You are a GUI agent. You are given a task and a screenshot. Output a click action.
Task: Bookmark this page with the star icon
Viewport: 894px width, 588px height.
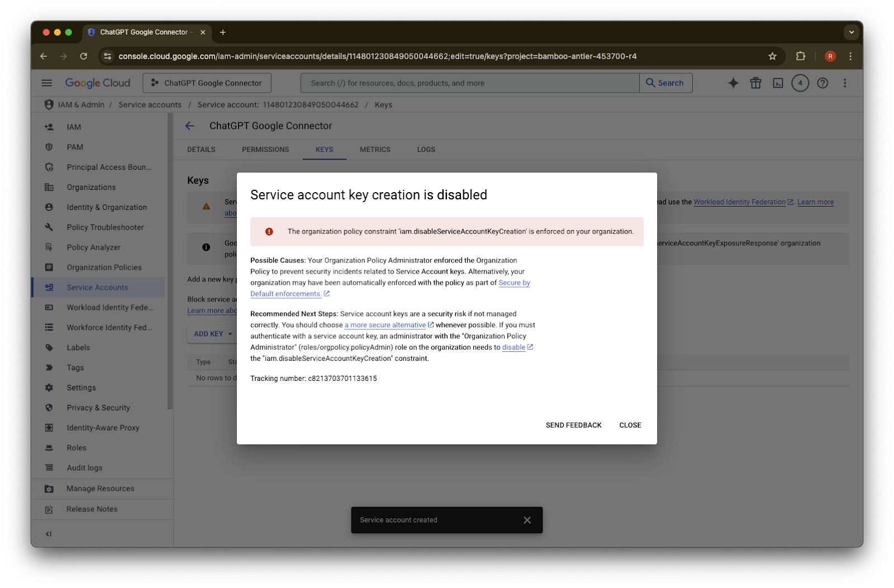(x=773, y=56)
